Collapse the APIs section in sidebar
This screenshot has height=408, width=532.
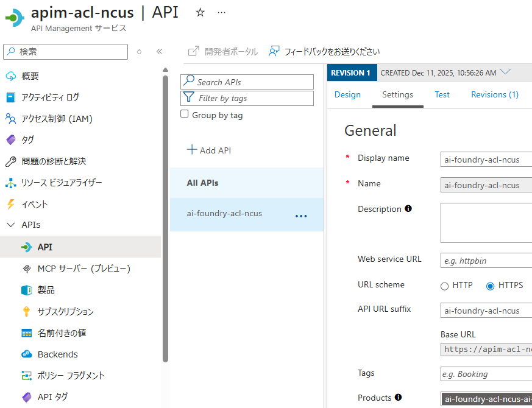(10, 225)
